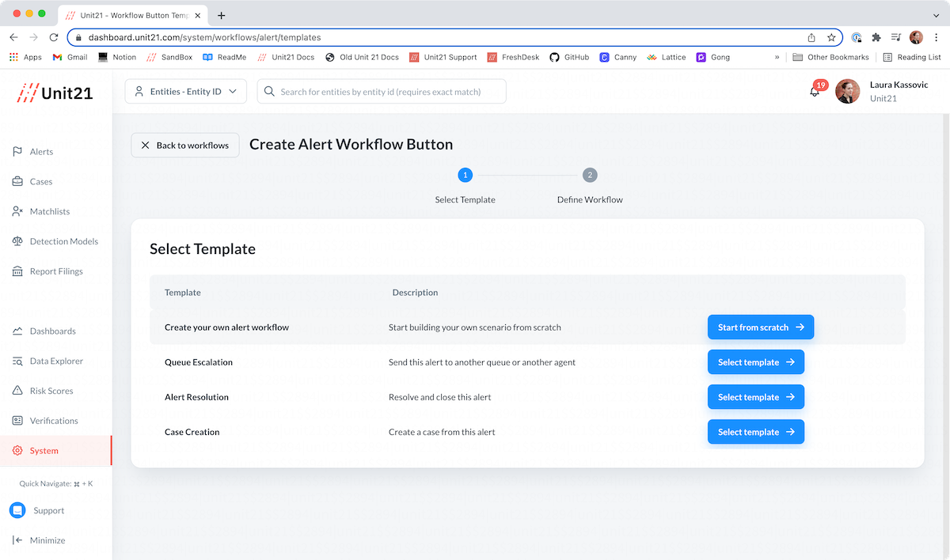The image size is (950, 560).
Task: Open Gong bookmark
Action: [712, 57]
